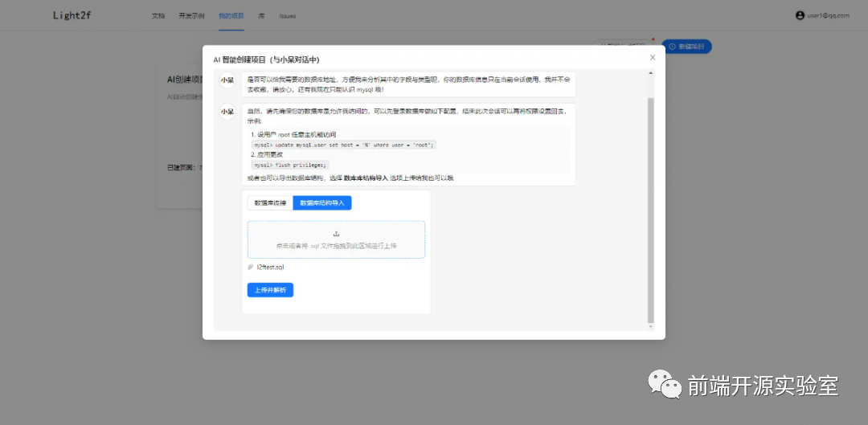This screenshot has width=868, height=425.
Task: Click the upload icon in the drop zone
Action: coord(336,234)
